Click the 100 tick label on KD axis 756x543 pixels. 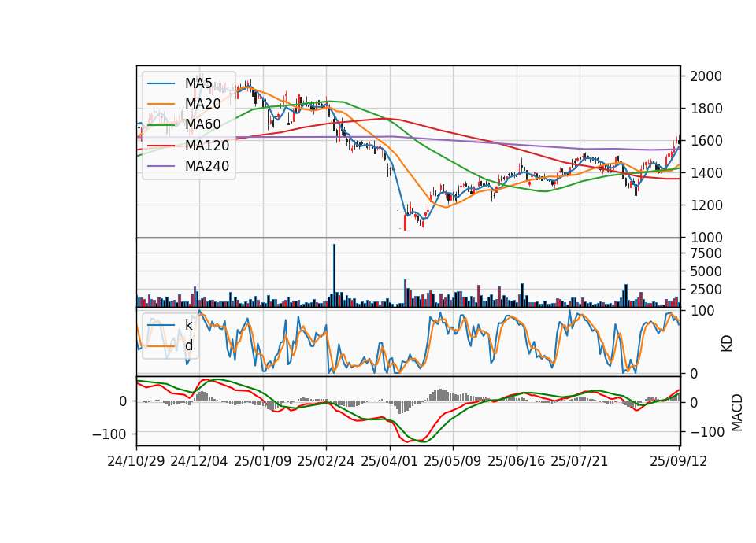point(702,311)
